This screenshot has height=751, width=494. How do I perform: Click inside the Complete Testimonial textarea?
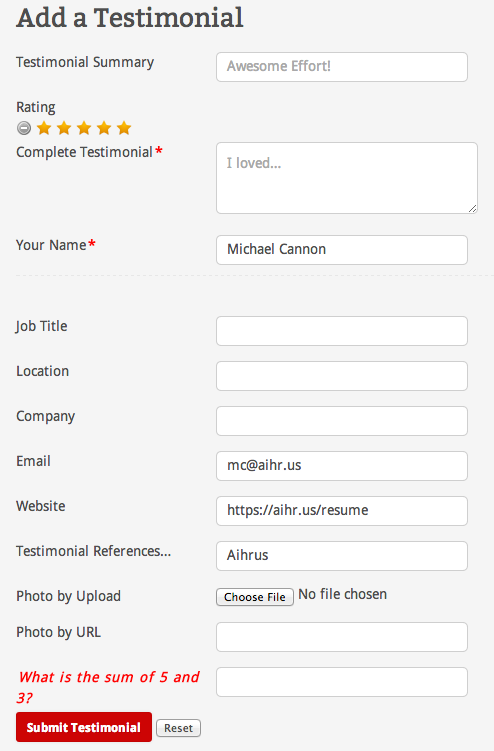(347, 178)
